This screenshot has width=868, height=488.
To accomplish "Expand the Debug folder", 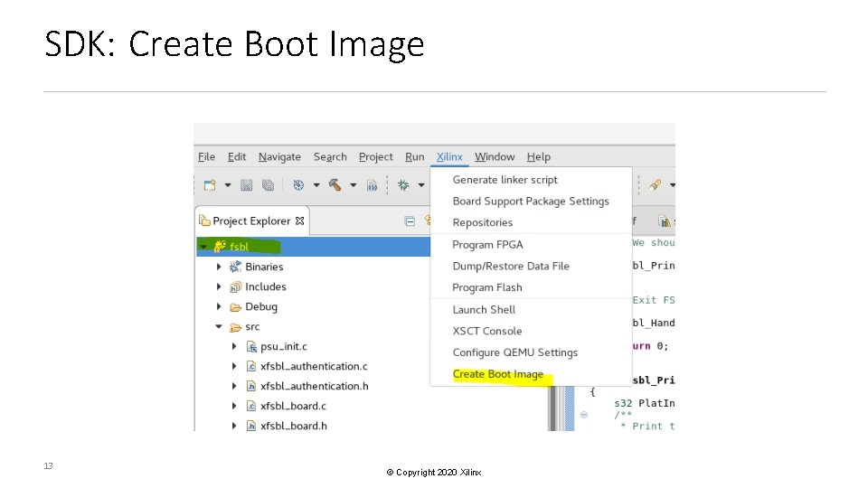I will pos(219,306).
